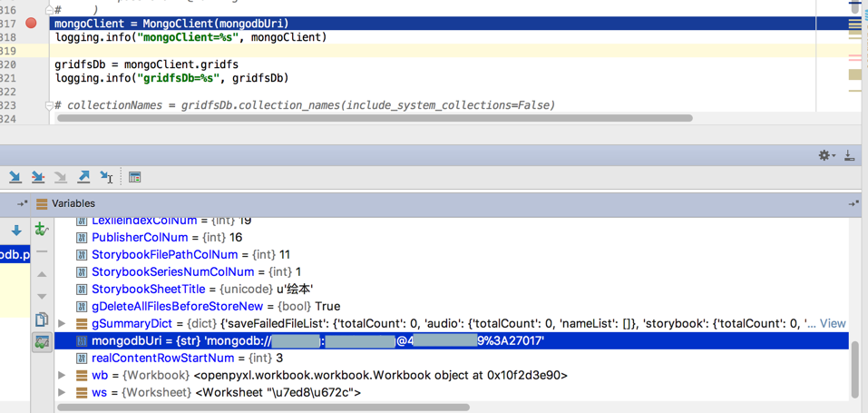Click the Variables panel horizontal scrollbar
This screenshot has height=413, width=868.
(x=264, y=407)
